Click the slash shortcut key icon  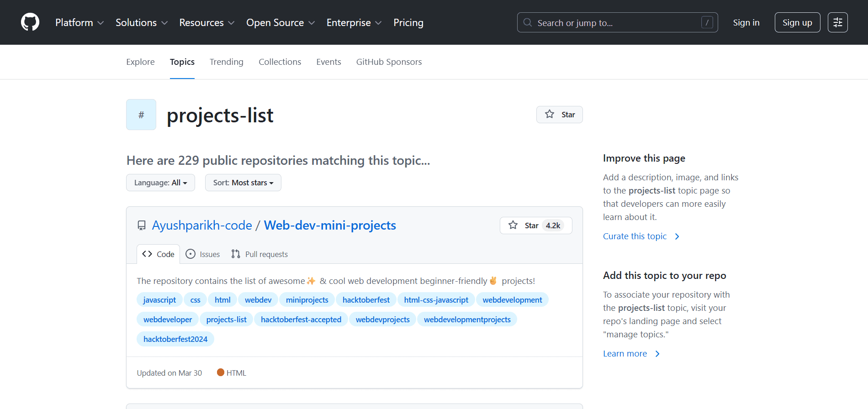(x=707, y=22)
